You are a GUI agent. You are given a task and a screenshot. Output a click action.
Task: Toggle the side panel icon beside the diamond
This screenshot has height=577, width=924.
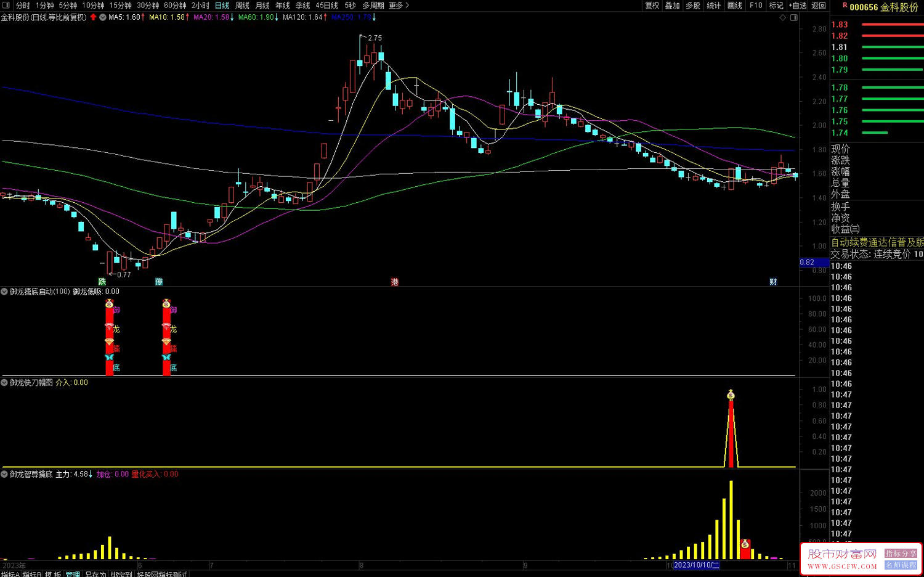[794, 18]
